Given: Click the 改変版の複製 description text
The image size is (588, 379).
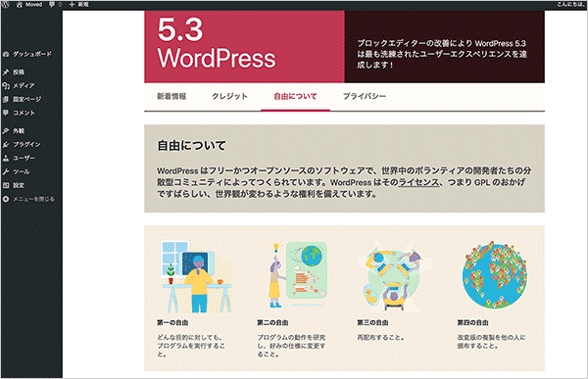Looking at the screenshot, I should click(491, 342).
